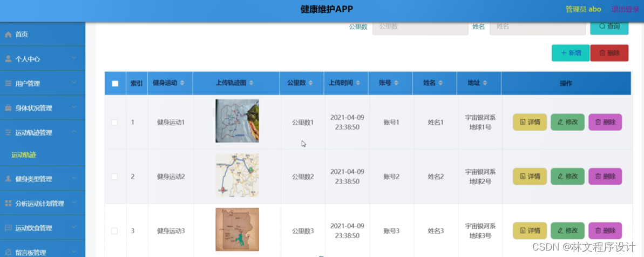This screenshot has width=644, height=257.
Task: Toggle the select-all checkbox in table header
Action: (115, 84)
